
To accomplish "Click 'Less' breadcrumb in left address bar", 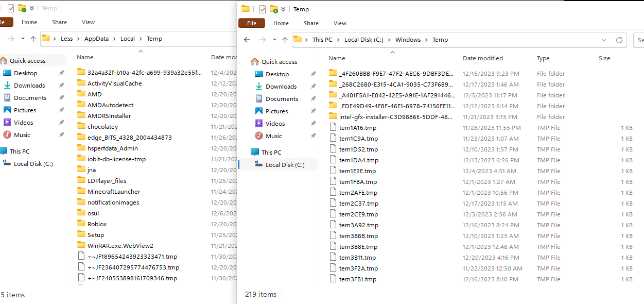I will click(x=67, y=39).
